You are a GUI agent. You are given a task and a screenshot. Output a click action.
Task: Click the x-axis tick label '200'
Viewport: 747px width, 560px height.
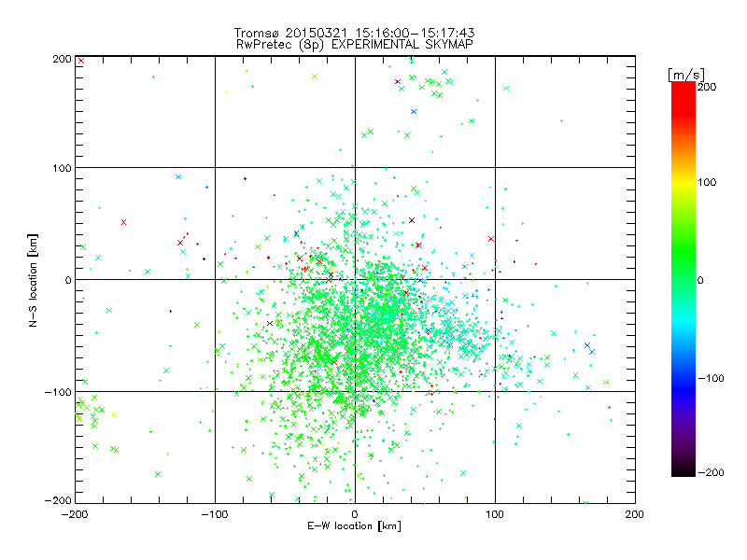(x=635, y=514)
